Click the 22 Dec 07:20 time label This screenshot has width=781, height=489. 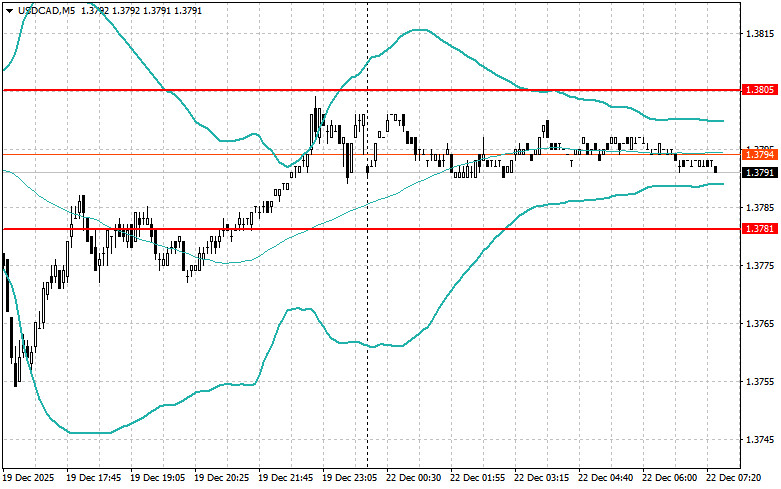tap(736, 479)
